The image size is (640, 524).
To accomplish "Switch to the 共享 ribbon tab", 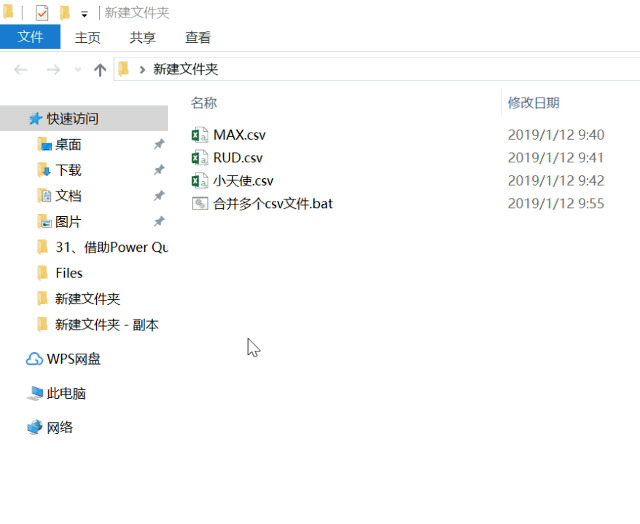I will (142, 38).
